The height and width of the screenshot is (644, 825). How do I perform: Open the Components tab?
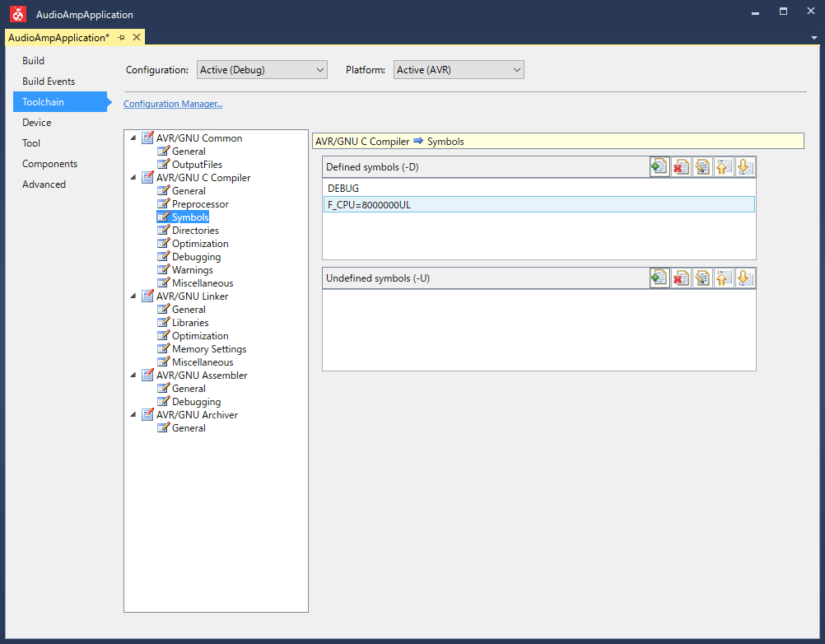click(49, 164)
